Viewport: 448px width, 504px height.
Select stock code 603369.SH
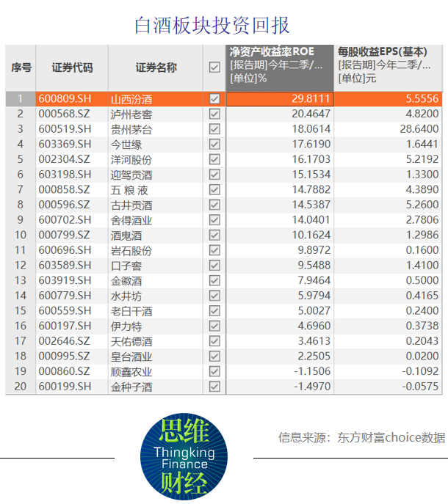(x=65, y=144)
